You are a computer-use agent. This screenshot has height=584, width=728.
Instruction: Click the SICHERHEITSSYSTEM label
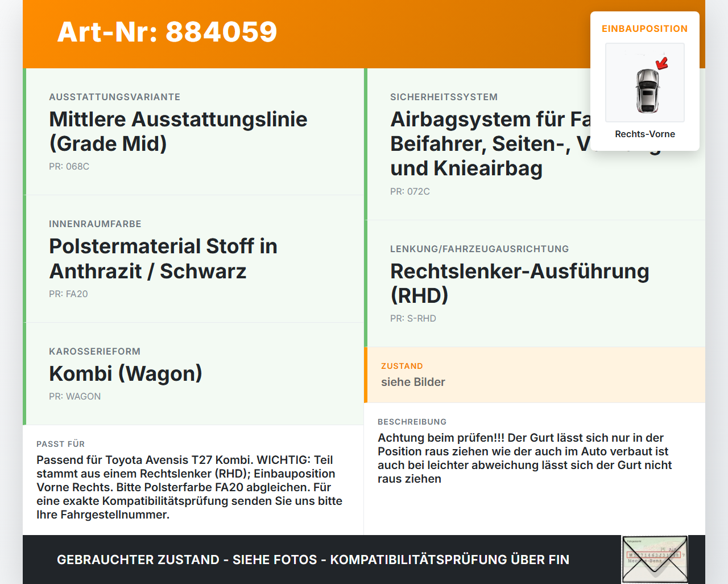pyautogui.click(x=444, y=97)
